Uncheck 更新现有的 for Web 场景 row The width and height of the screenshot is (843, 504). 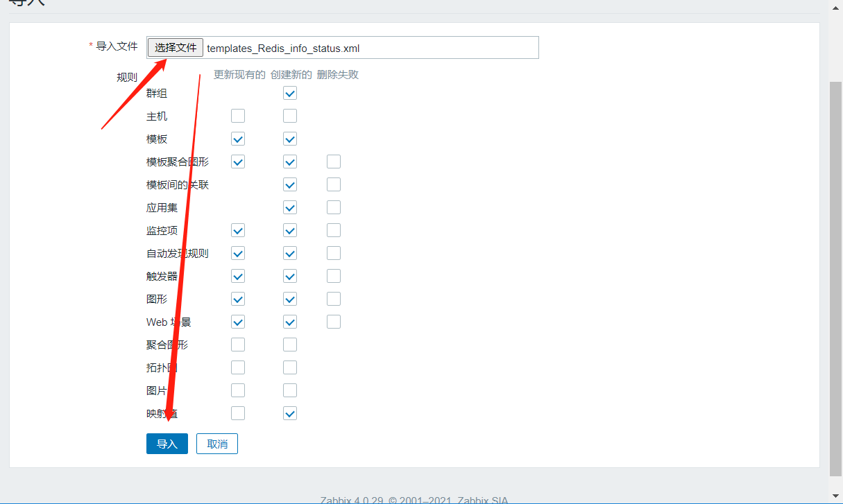coord(238,322)
